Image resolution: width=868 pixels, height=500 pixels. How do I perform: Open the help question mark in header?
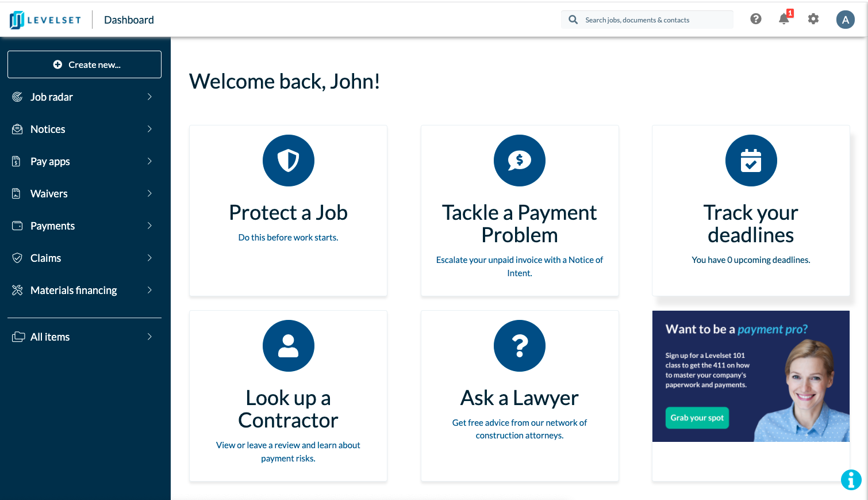[756, 19]
